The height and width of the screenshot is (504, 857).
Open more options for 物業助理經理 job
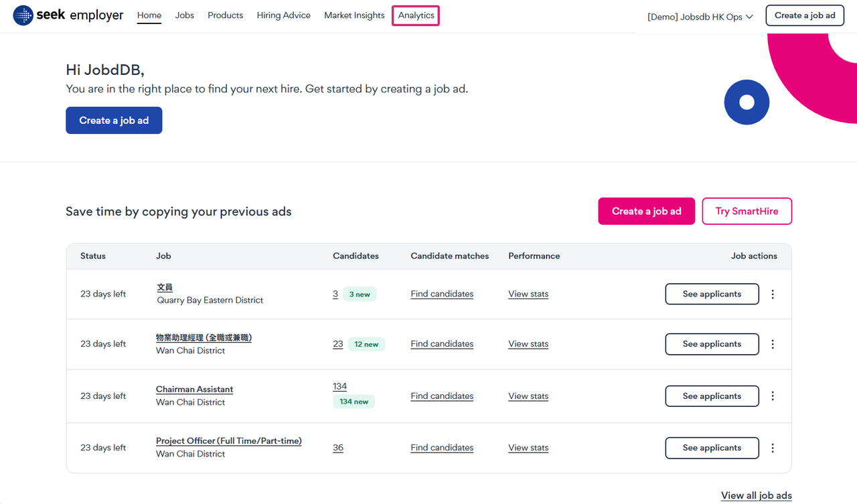(x=773, y=344)
